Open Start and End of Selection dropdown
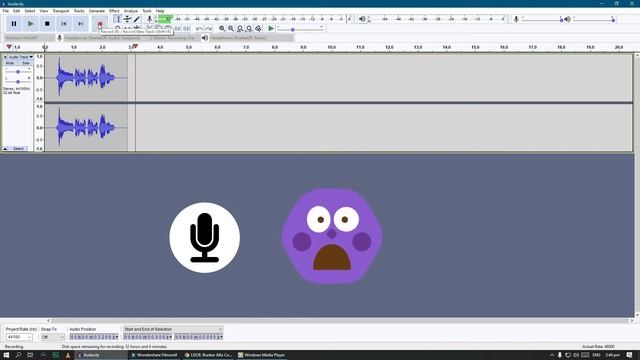This screenshot has height=360, width=640. point(173,329)
